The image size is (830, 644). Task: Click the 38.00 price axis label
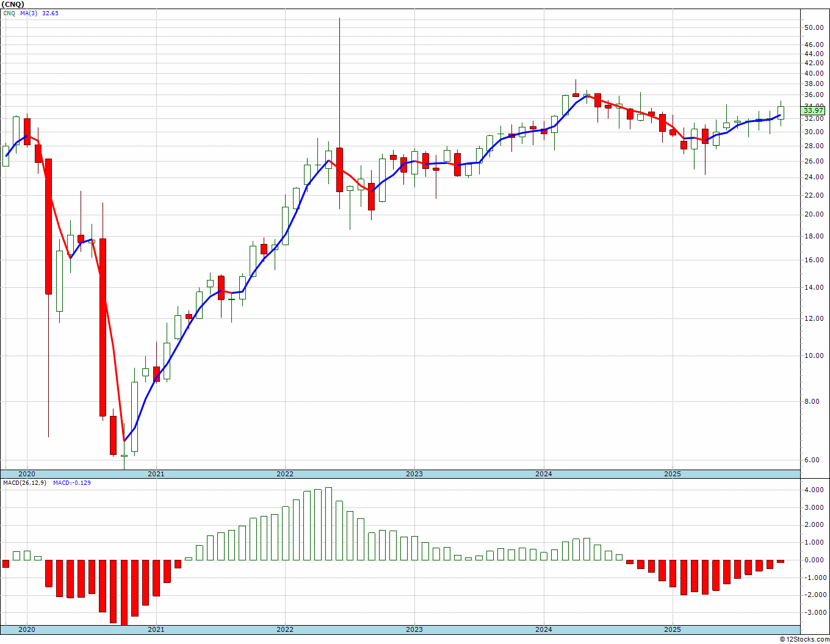tap(814, 84)
